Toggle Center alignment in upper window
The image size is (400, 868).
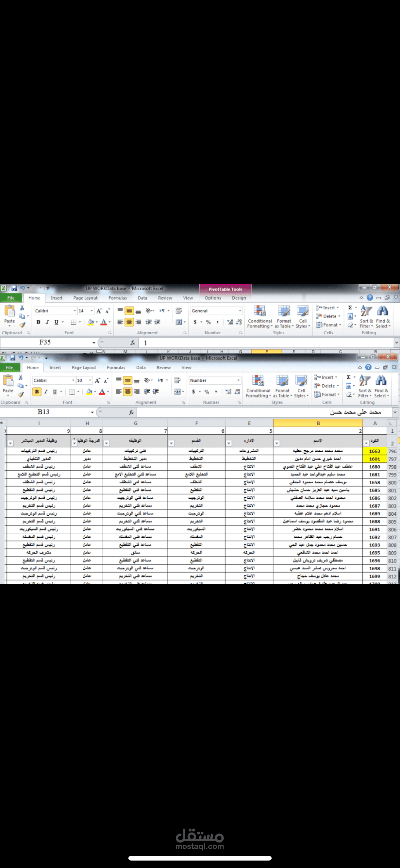pos(129,322)
